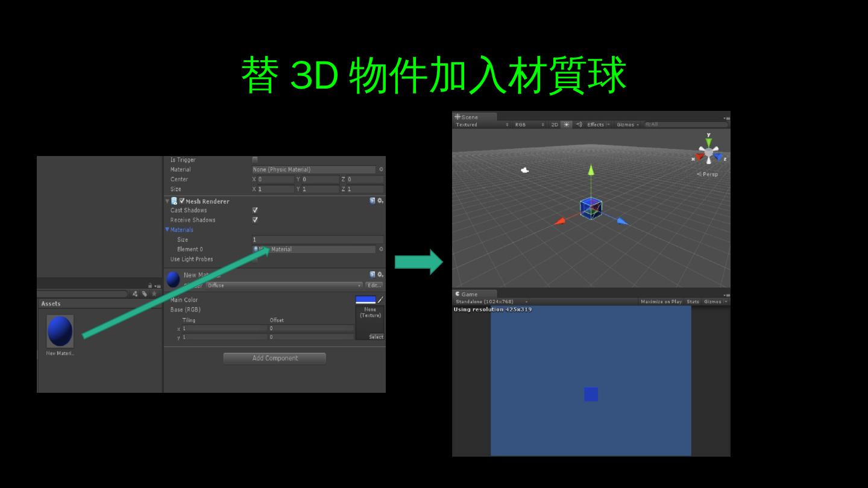Open the RGB render mode dropdown
This screenshot has width=868, height=488.
(x=529, y=125)
